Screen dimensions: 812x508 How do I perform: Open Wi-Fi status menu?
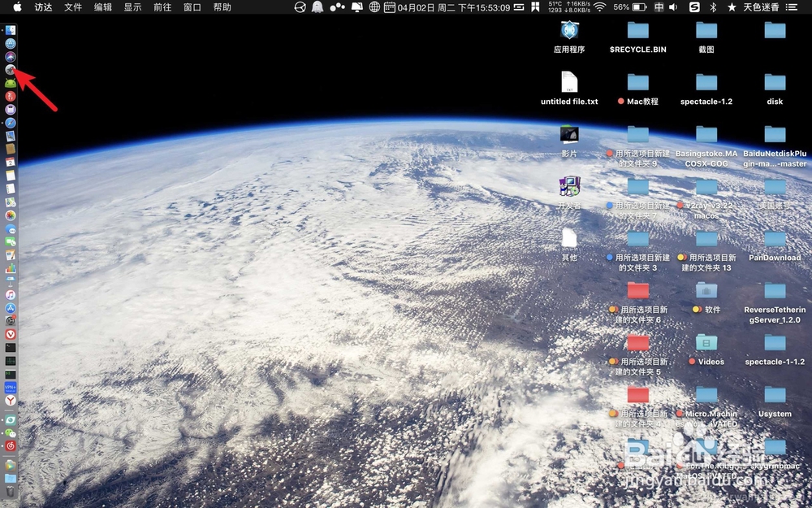tap(600, 7)
